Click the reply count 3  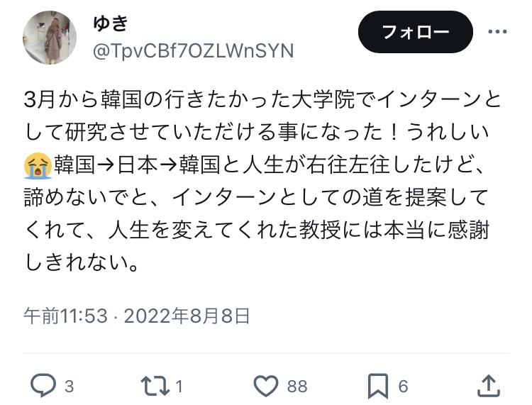click(70, 386)
